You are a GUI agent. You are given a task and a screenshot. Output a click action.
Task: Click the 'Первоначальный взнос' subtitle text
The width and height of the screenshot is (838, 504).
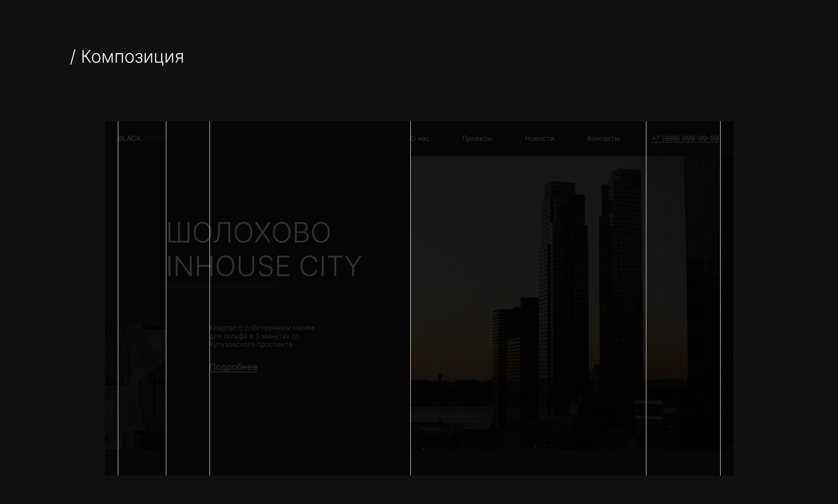point(222,286)
